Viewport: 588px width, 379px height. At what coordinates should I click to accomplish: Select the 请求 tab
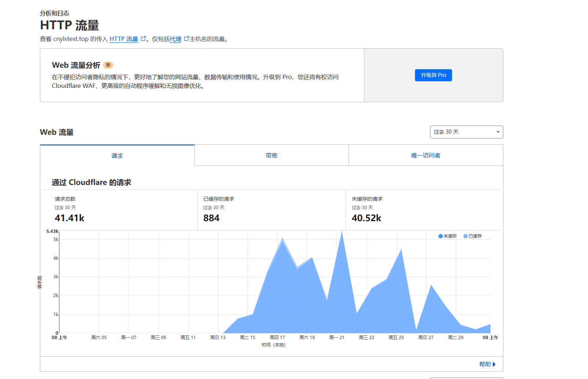117,155
